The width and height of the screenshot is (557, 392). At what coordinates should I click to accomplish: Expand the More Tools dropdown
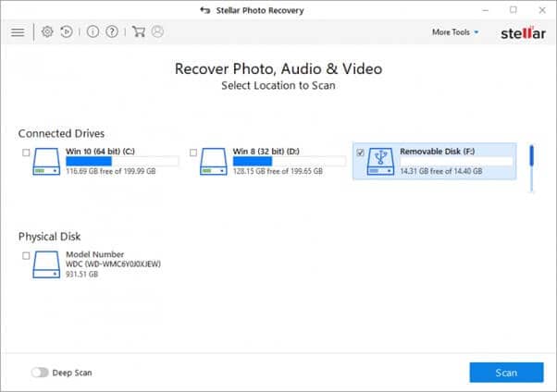[x=455, y=32]
